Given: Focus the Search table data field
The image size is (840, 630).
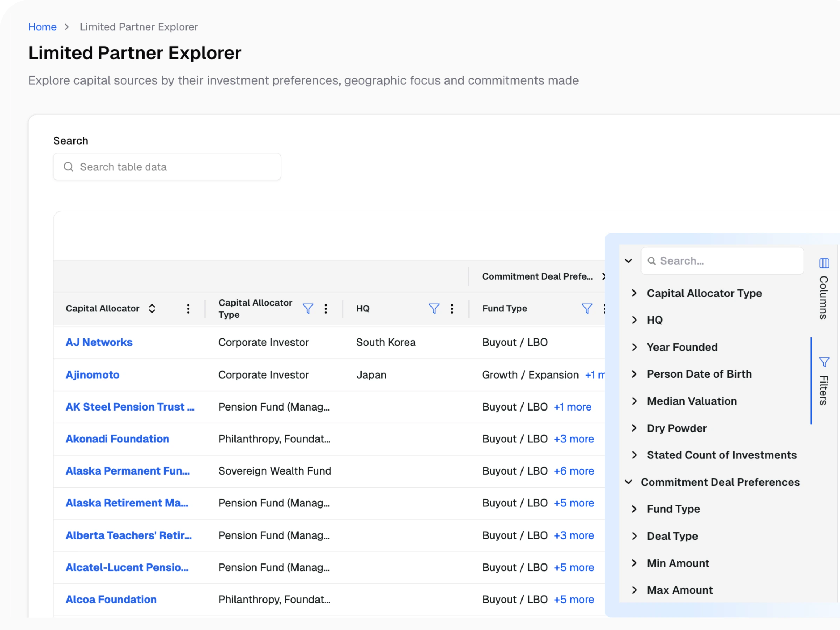Looking at the screenshot, I should tap(167, 167).
